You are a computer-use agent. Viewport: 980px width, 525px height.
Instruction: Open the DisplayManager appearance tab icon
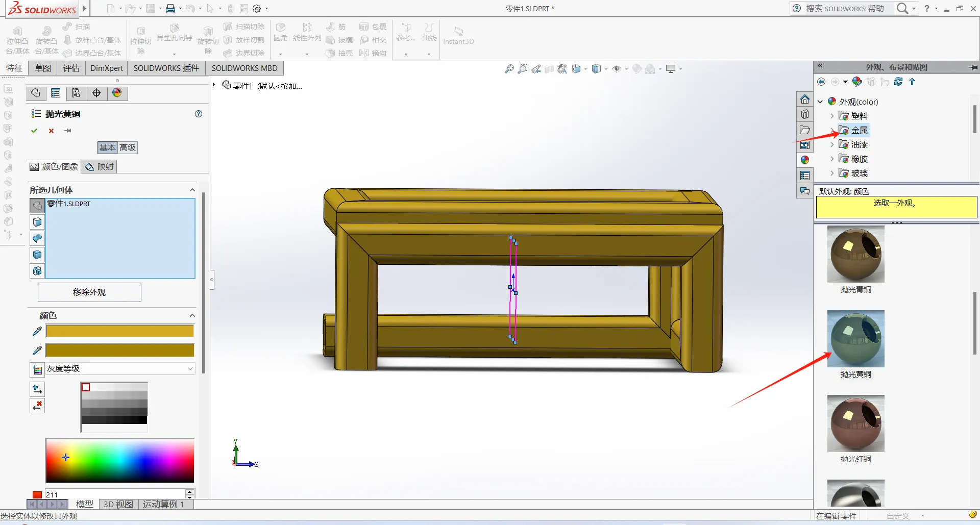117,93
